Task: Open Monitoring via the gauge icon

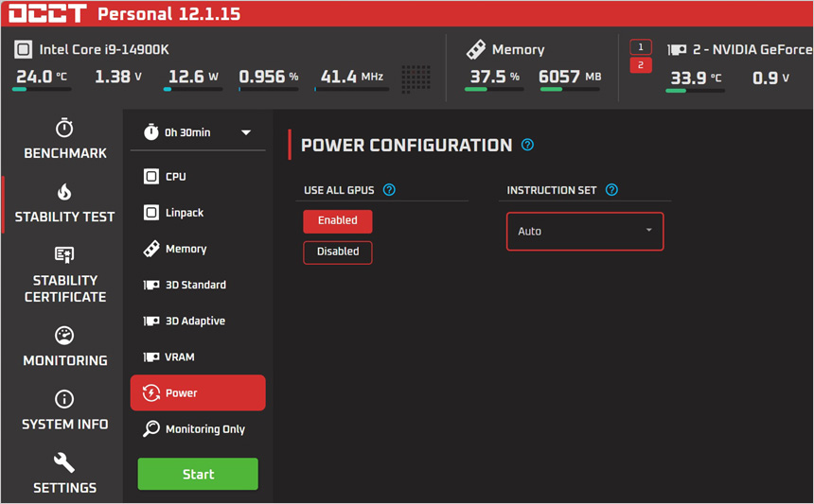Action: click(64, 336)
